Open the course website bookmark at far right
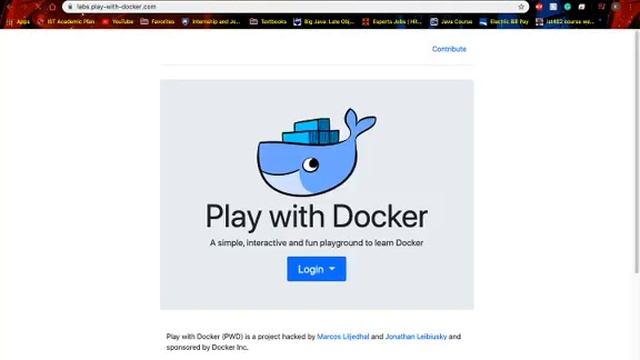The image size is (640, 360). pos(565,22)
